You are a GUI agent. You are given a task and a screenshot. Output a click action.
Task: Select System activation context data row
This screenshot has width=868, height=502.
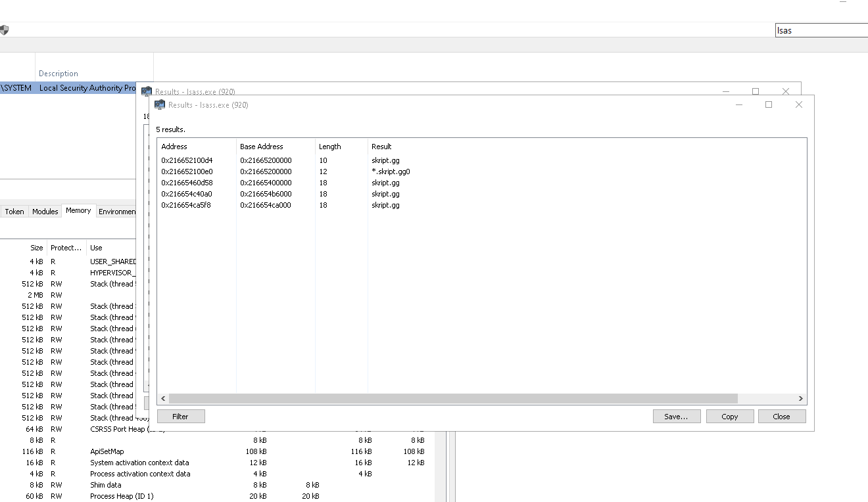pyautogui.click(x=217, y=463)
